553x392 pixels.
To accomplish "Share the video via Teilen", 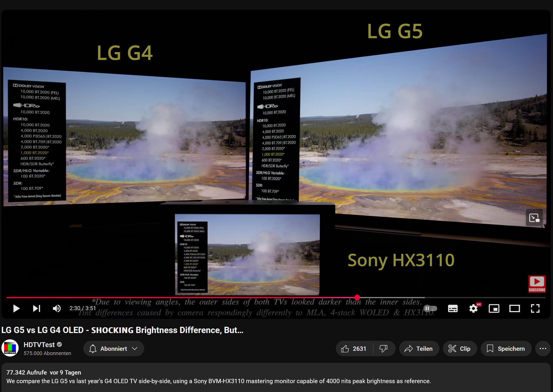I will [419, 349].
